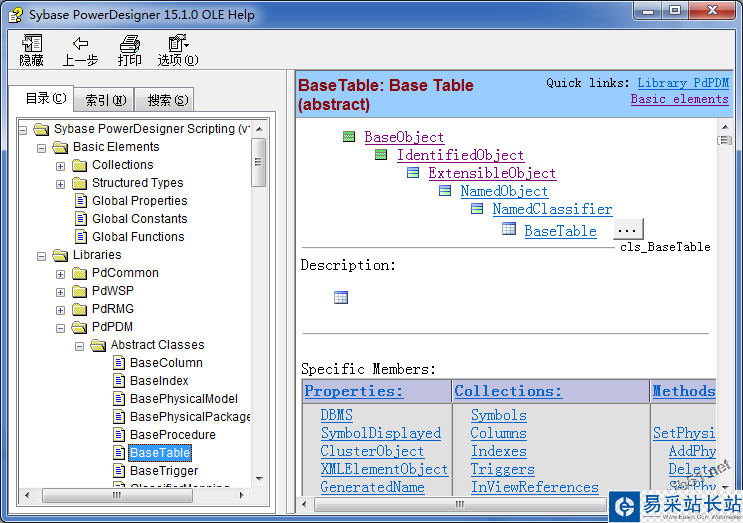Switch to the 目录 (Contents) tab
The width and height of the screenshot is (743, 523).
tap(42, 99)
